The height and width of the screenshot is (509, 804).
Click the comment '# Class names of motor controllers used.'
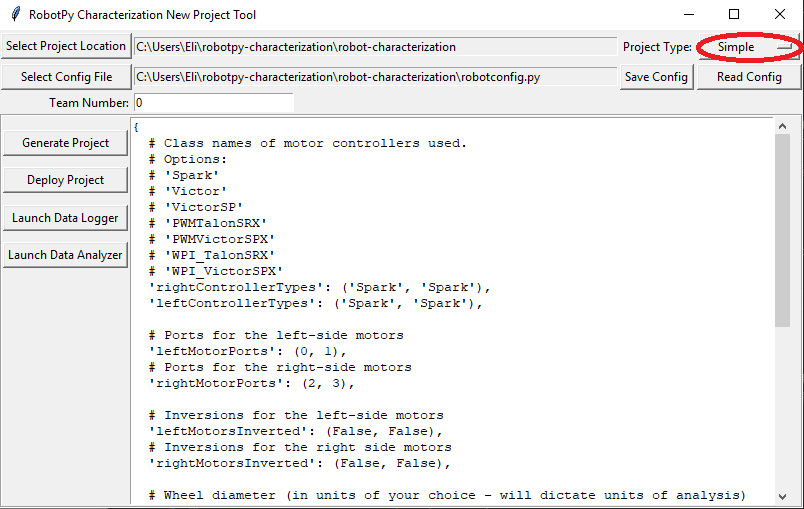308,144
